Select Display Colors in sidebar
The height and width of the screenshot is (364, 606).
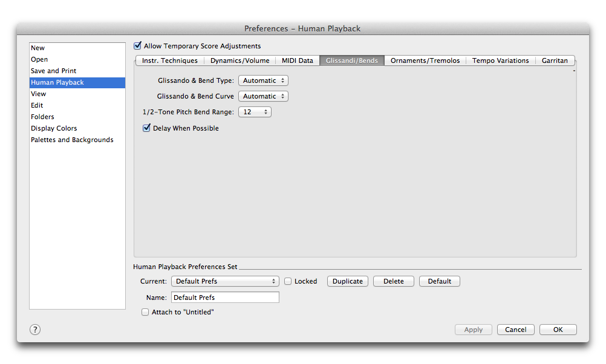54,128
